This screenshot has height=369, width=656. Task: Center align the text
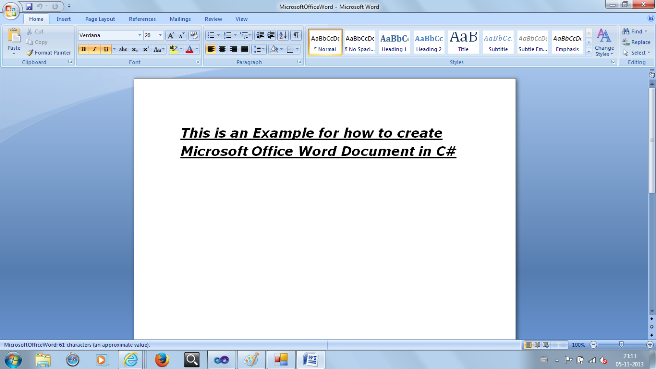pos(222,49)
